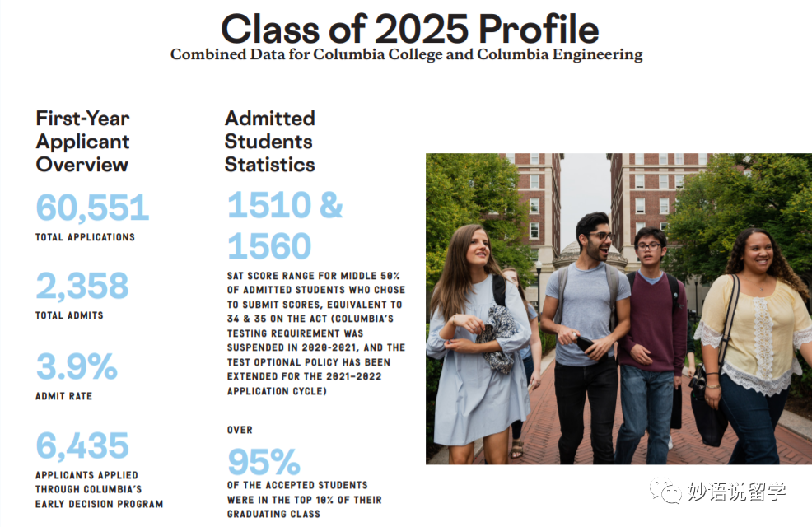Click the First-Year Applicant Overview heading
Screen dimensions: 812x527
coord(83,142)
